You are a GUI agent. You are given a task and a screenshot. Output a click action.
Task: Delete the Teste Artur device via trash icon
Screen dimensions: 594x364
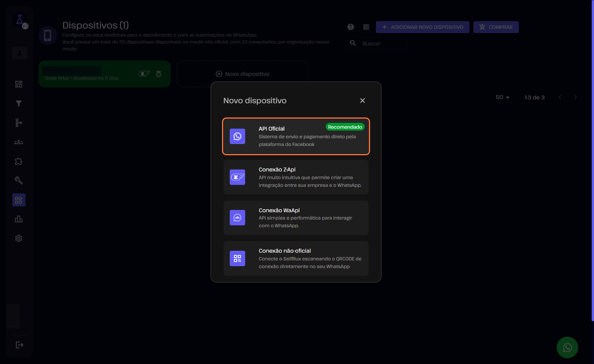click(x=158, y=74)
